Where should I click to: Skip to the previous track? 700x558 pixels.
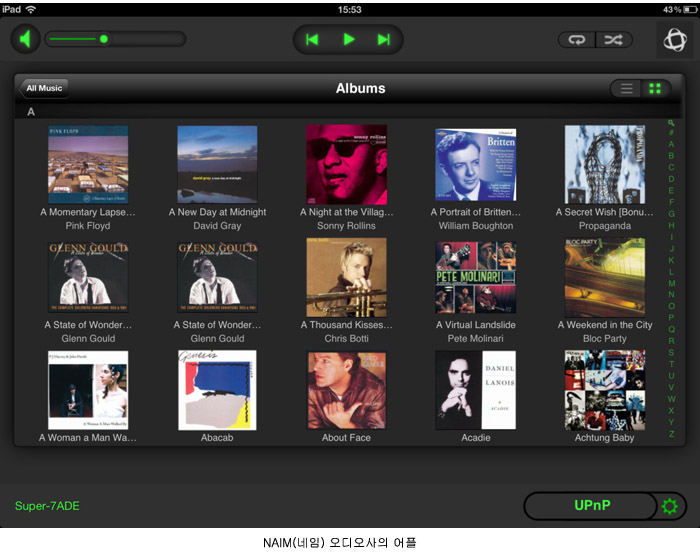point(312,40)
